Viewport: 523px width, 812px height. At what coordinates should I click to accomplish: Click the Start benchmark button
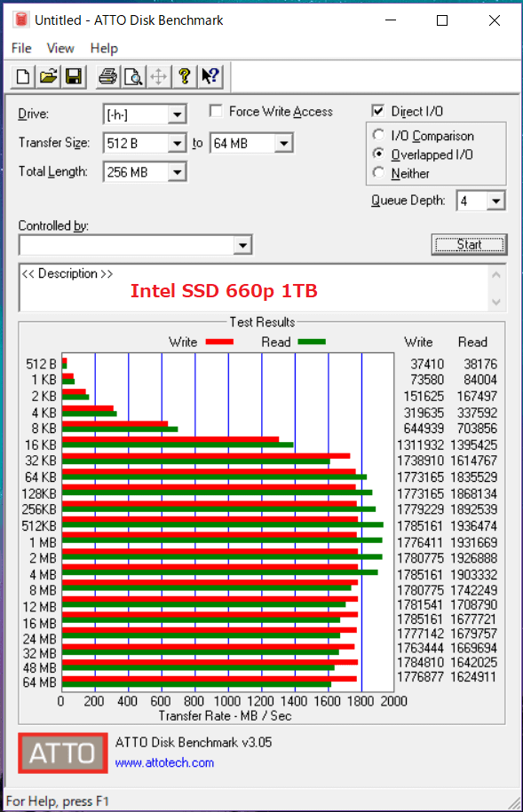click(x=469, y=244)
